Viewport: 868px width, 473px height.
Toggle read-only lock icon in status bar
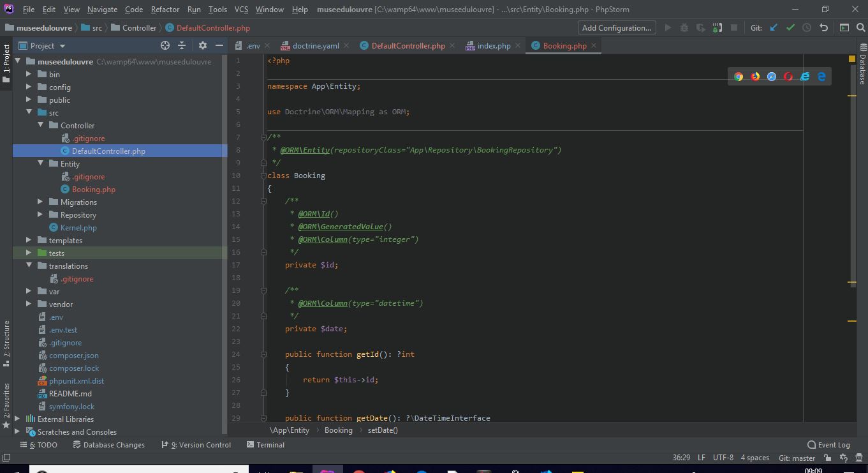(828, 458)
